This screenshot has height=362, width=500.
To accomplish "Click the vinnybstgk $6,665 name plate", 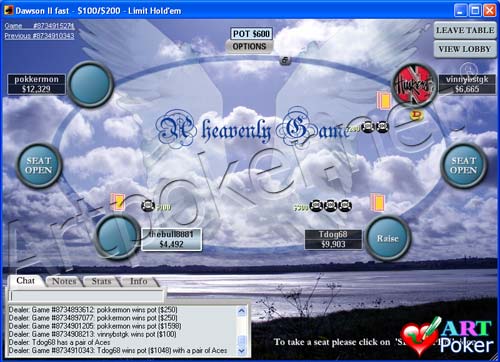I will 467,84.
